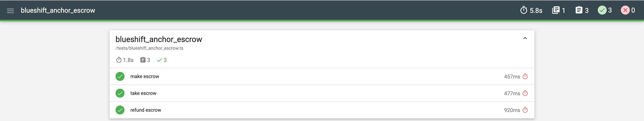Click the green checkmark passed count in suite

(159, 60)
